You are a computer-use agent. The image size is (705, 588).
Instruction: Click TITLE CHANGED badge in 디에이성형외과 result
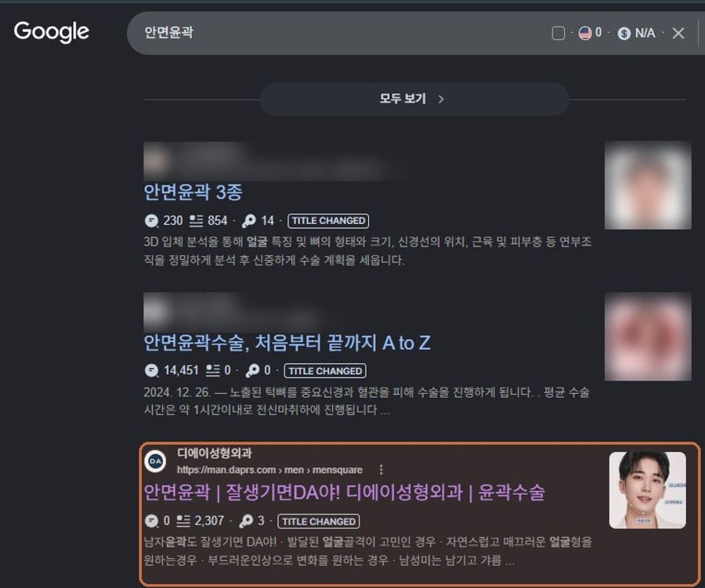point(318,521)
